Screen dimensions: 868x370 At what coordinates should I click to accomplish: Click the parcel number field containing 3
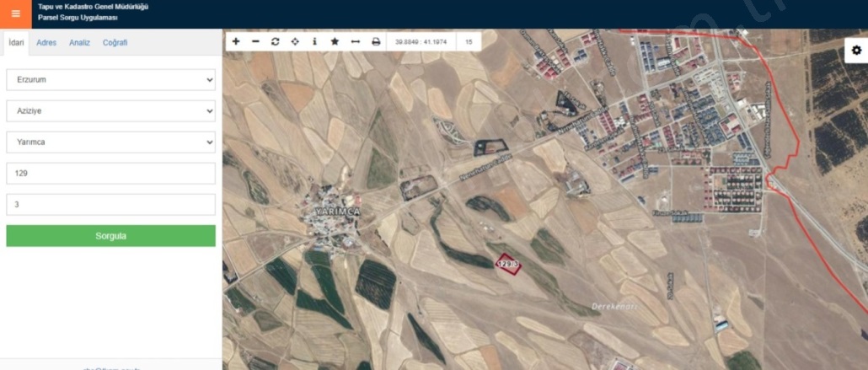point(110,205)
